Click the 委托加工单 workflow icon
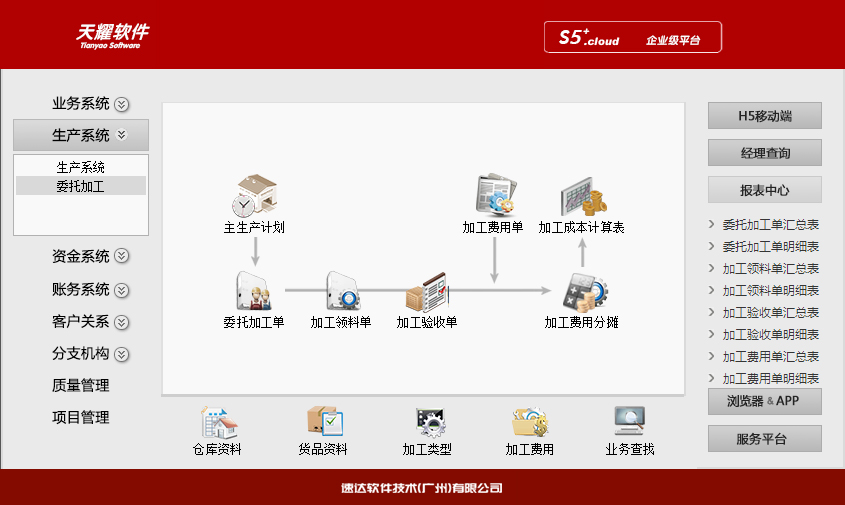 click(x=254, y=292)
